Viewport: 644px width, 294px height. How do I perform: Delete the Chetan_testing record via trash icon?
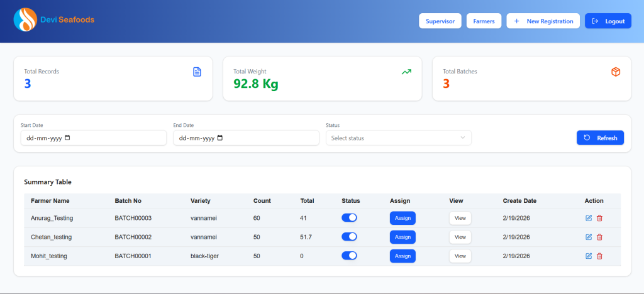(599, 237)
